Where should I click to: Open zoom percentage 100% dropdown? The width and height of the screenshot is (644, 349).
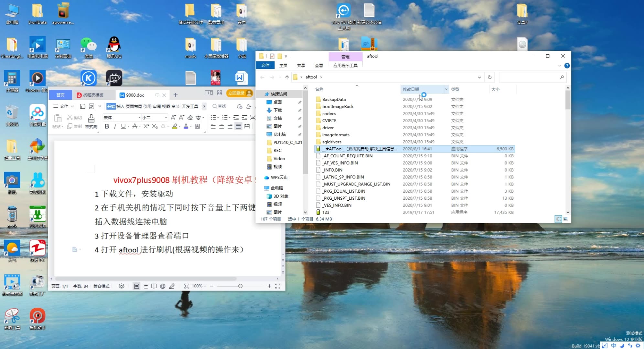pos(199,286)
